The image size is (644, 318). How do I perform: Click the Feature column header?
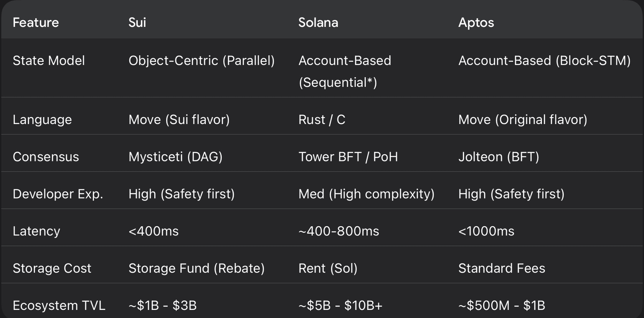point(36,23)
